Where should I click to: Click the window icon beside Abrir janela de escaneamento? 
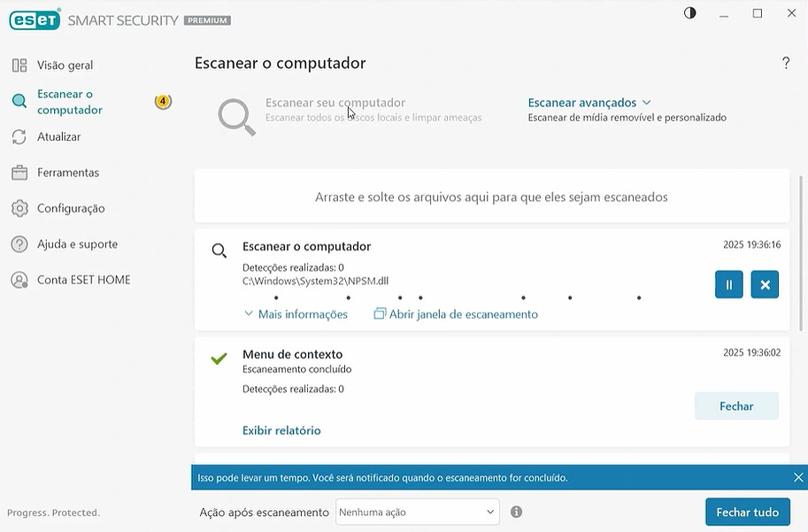pos(380,313)
